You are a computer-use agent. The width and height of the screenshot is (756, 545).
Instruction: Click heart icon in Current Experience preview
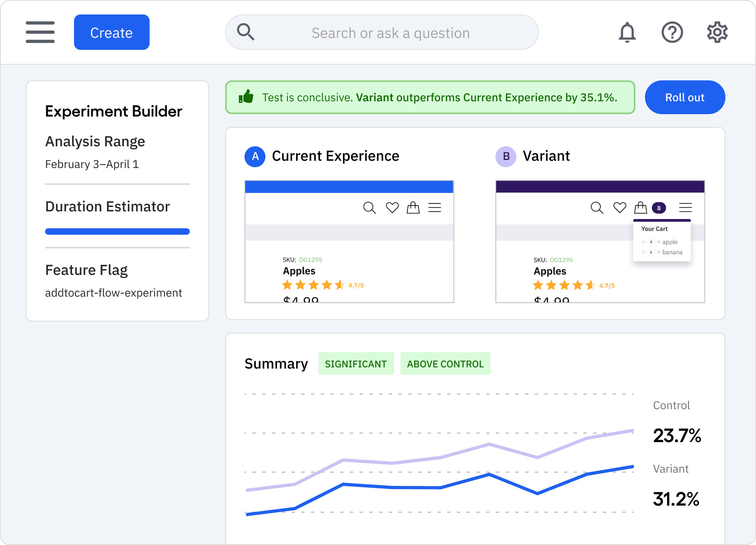click(392, 208)
